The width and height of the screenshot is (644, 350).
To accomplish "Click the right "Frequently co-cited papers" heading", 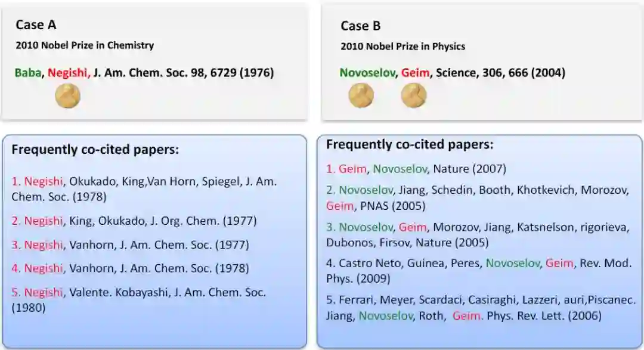I will coord(410,144).
